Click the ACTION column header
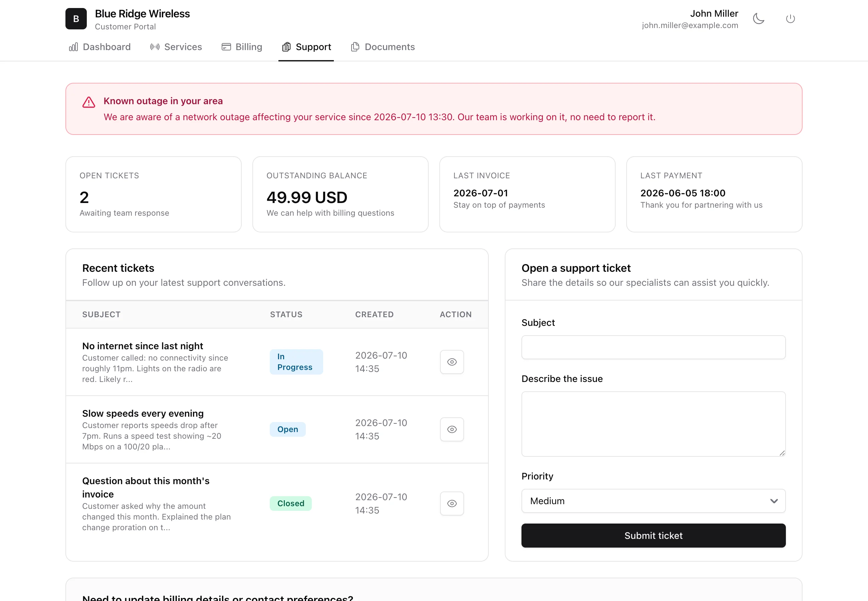868x601 pixels. [x=455, y=315]
